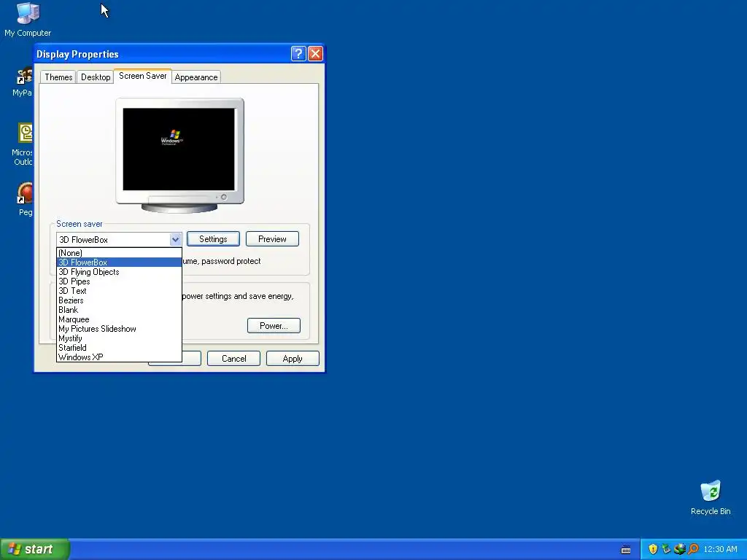Click the Peg desktop shortcut icon
The image size is (747, 560).
pyautogui.click(x=26, y=199)
